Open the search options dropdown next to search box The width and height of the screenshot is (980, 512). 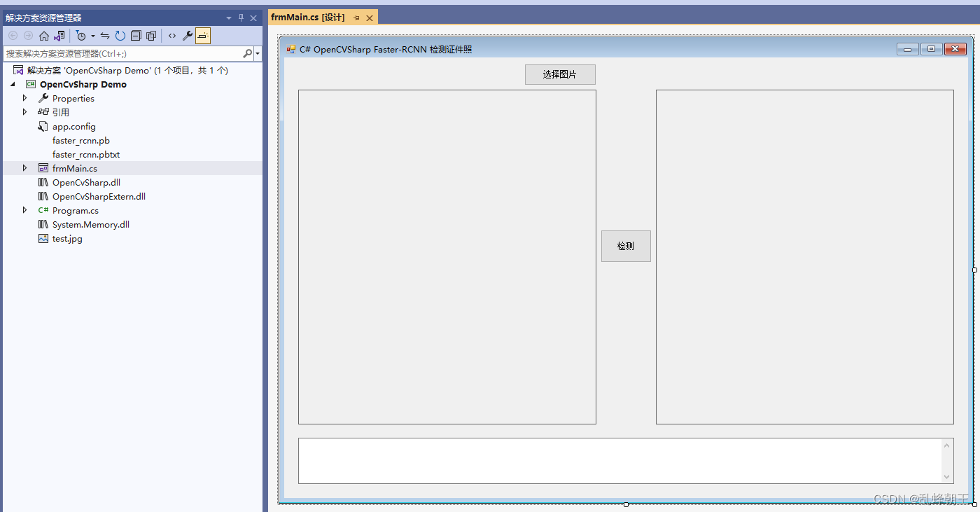(258, 53)
